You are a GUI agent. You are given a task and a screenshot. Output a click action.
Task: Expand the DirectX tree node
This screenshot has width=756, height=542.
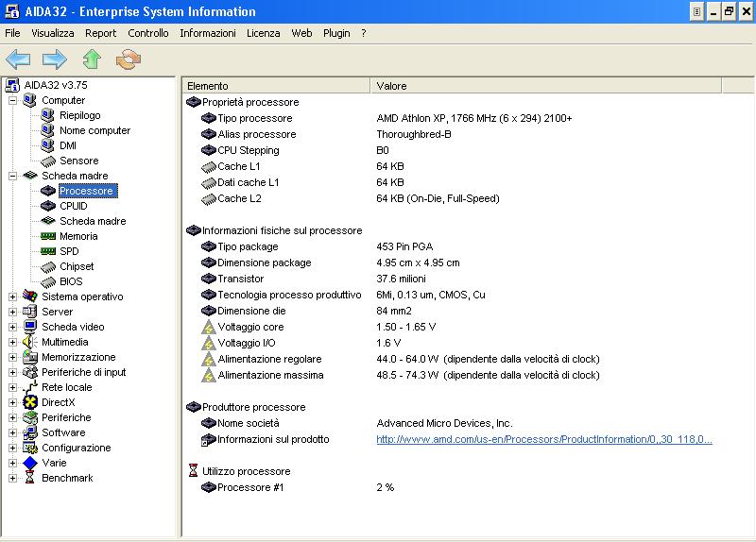12,402
